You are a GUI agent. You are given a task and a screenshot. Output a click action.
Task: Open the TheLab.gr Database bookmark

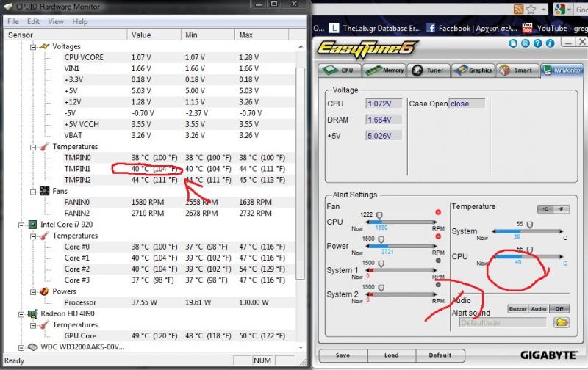pos(376,28)
